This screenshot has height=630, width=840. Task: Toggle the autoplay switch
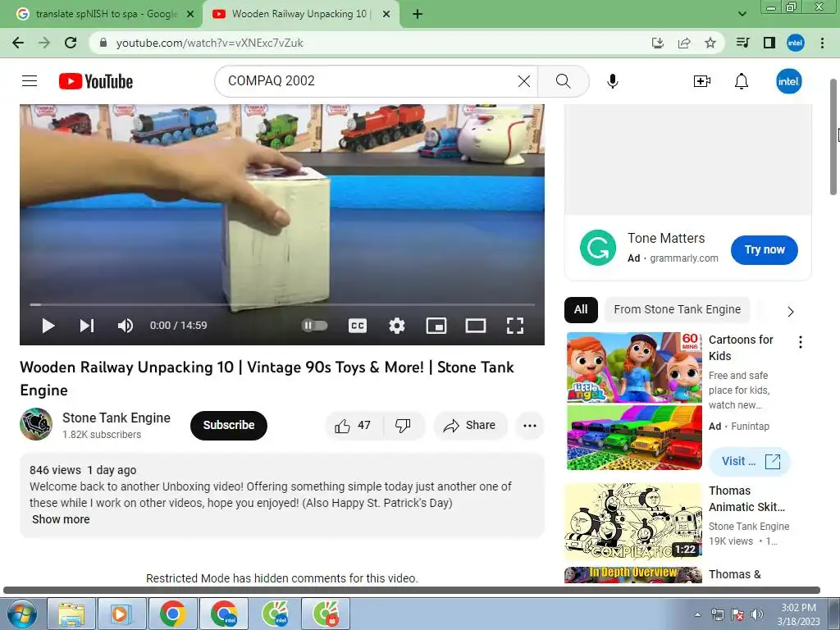click(314, 325)
